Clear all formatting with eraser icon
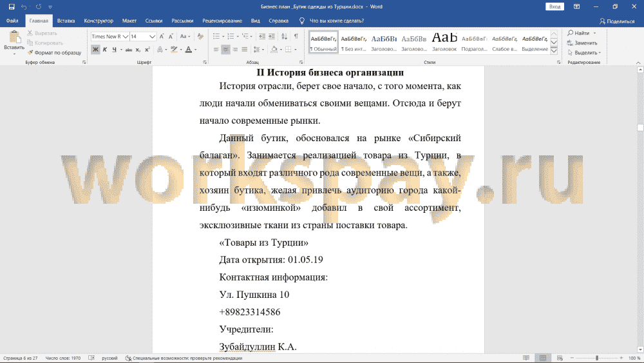Image resolution: width=644 pixels, height=363 pixels. [200, 37]
